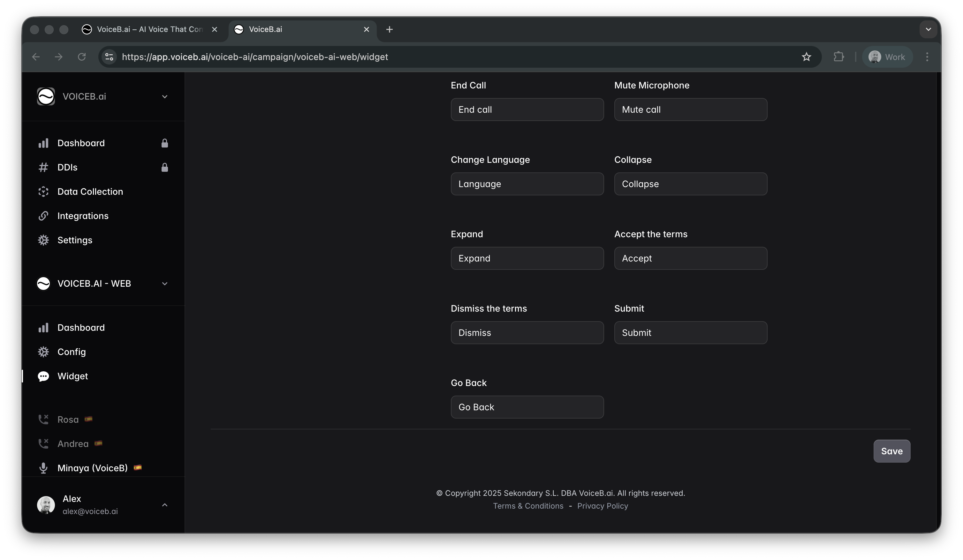Click the DDIs hash icon
Screen dimensions: 963x560
pos(43,167)
